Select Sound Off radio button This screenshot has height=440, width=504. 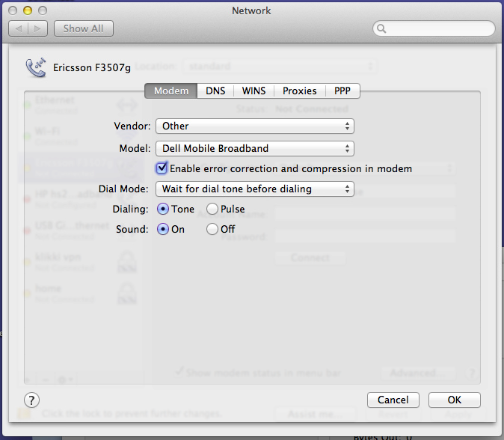[x=212, y=229]
